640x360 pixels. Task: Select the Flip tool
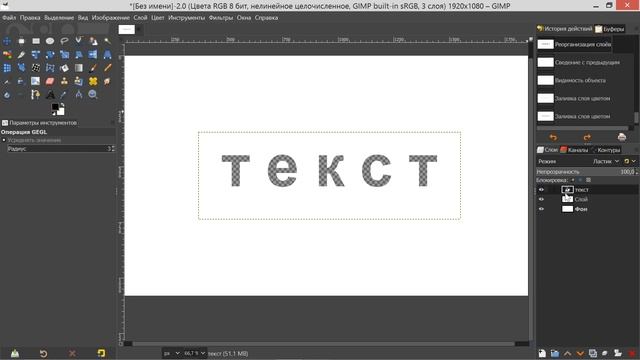coord(93,54)
